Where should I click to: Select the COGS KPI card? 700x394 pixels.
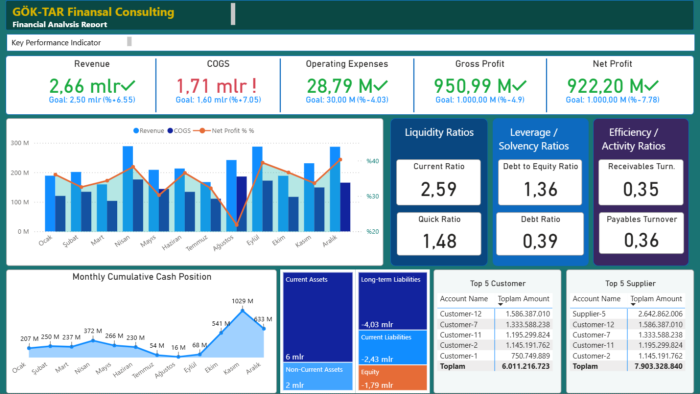pyautogui.click(x=218, y=85)
